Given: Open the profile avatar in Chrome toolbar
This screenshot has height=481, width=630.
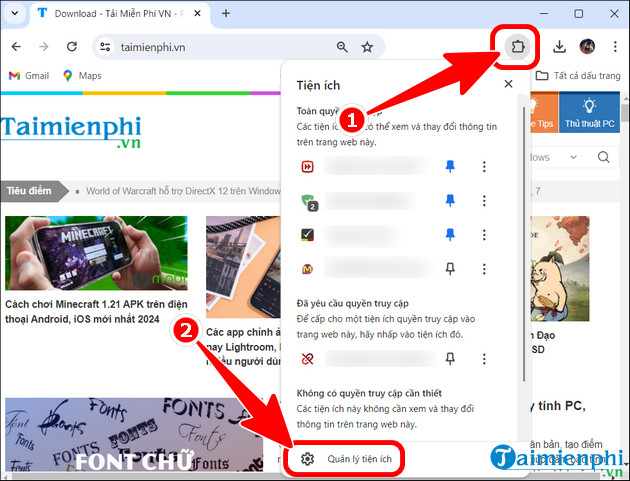Looking at the screenshot, I should pyautogui.click(x=587, y=47).
